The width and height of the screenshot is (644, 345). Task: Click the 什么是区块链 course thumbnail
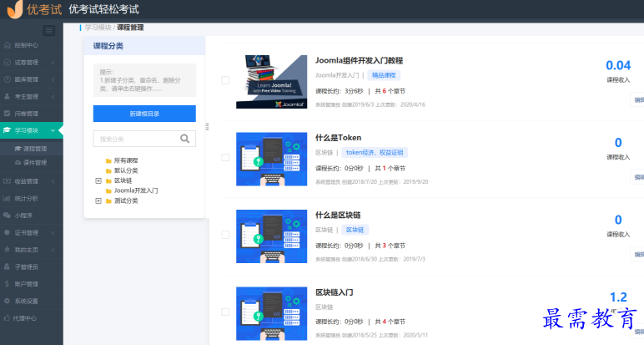(x=271, y=236)
